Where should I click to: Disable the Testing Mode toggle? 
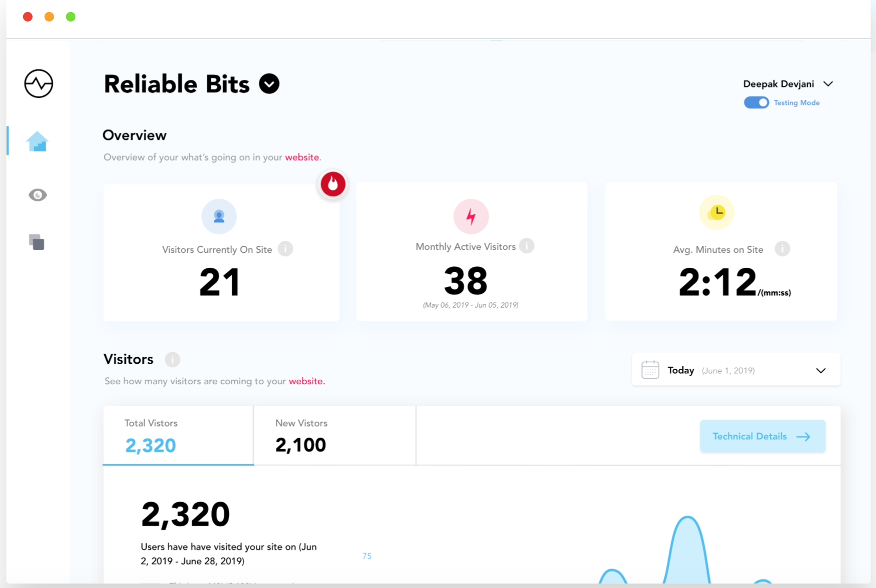pyautogui.click(x=756, y=103)
